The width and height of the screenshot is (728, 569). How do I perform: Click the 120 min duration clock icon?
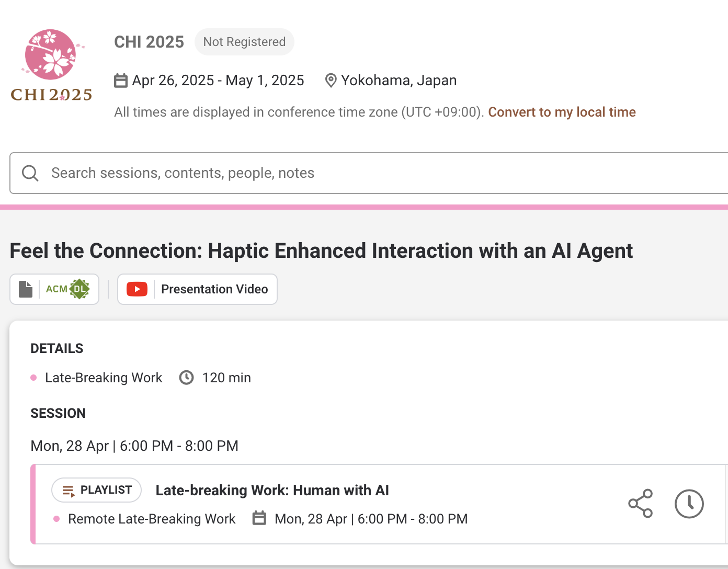[x=186, y=378]
